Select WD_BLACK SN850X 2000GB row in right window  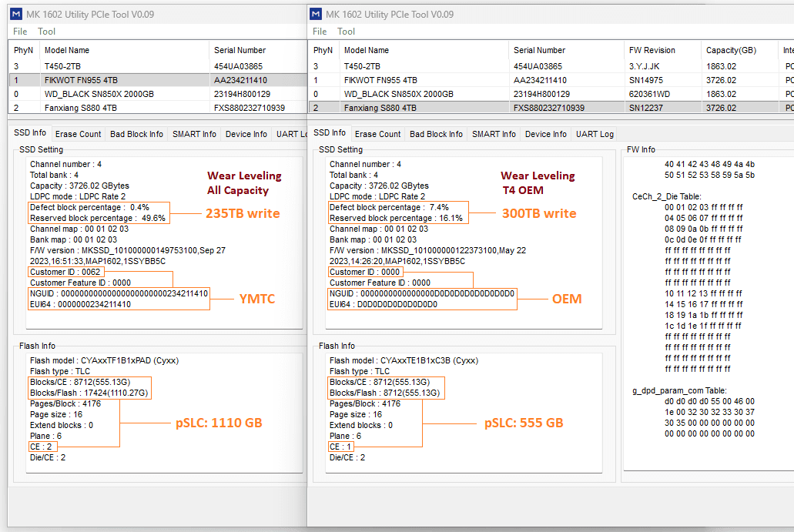(551, 94)
